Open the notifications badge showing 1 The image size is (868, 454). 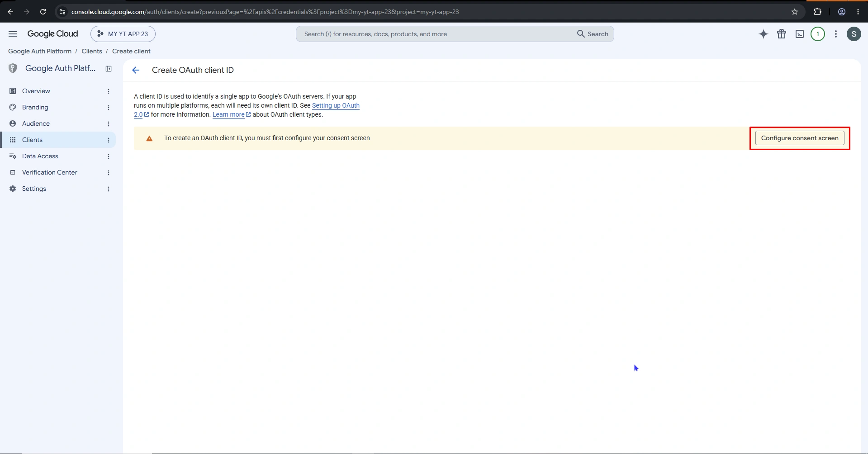[x=818, y=34]
